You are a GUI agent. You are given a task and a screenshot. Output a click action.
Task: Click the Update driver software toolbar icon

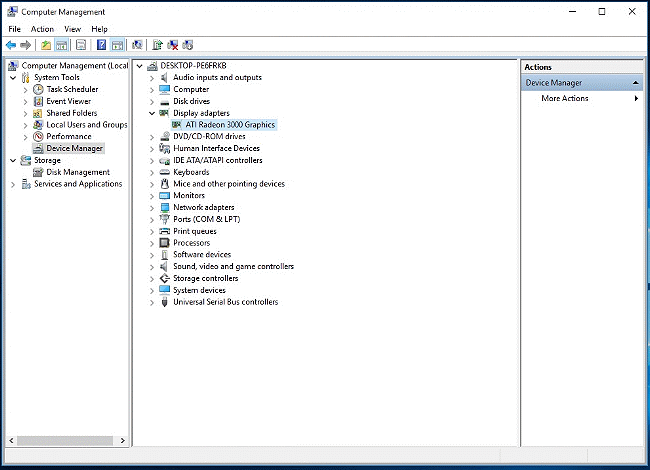pos(156,45)
